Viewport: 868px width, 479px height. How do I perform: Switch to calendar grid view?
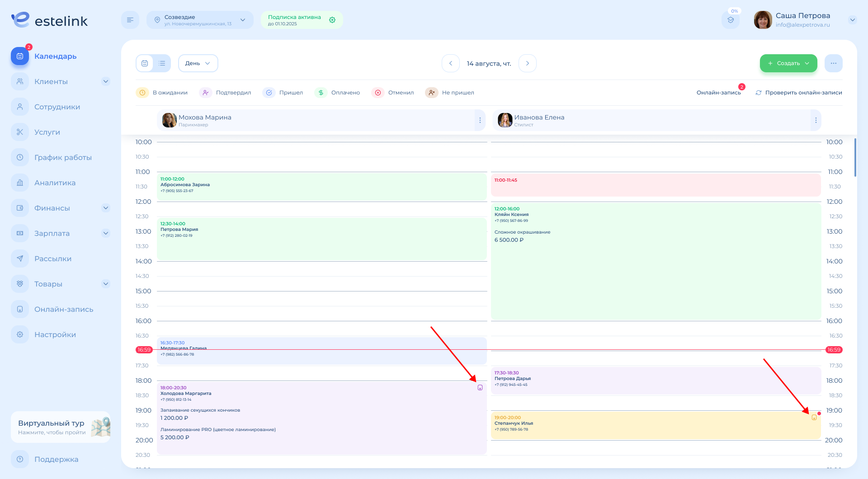[145, 63]
